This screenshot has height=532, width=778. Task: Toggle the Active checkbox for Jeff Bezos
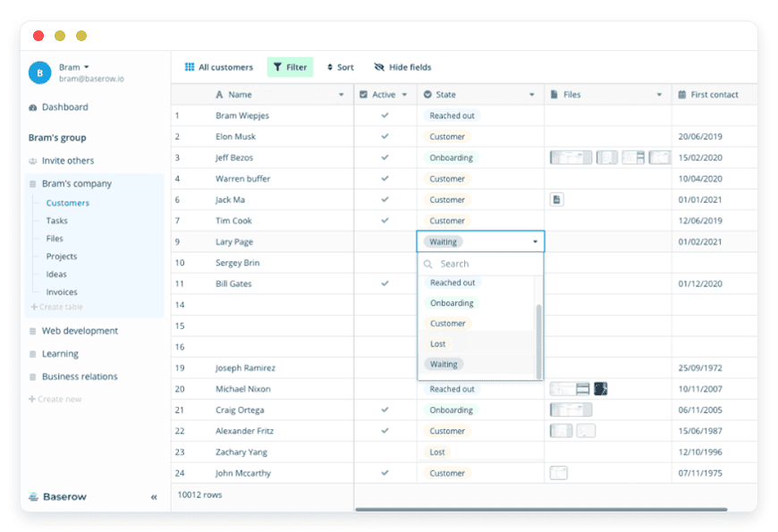tap(385, 157)
